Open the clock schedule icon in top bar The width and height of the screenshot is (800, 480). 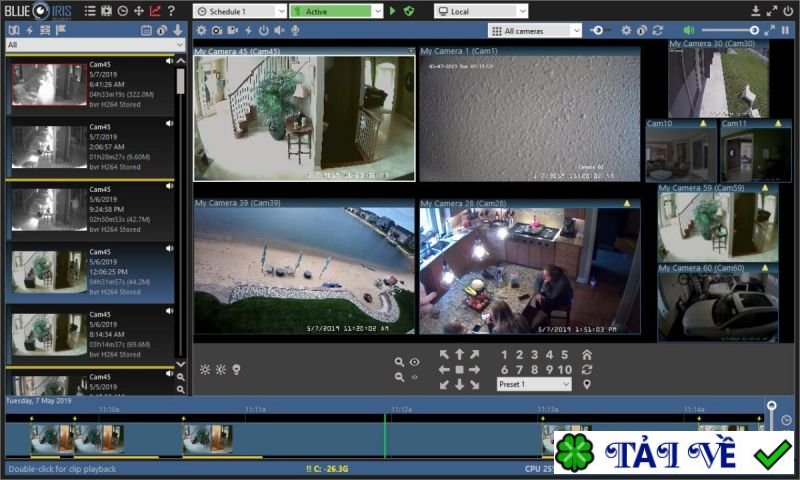[x=122, y=11]
